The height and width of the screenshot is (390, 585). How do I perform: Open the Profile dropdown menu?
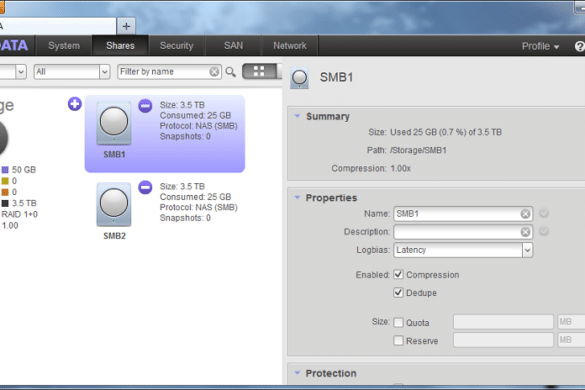(540, 46)
